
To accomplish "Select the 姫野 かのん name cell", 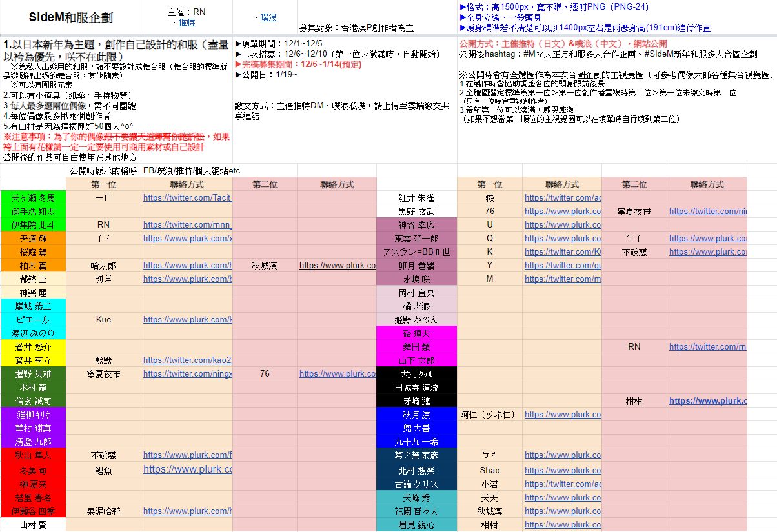I will click(416, 319).
